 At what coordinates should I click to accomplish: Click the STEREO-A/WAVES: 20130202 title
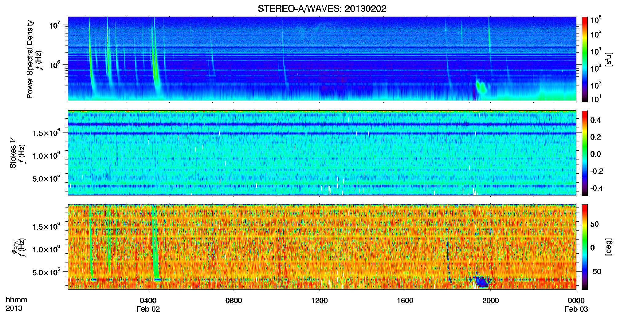tap(322, 9)
